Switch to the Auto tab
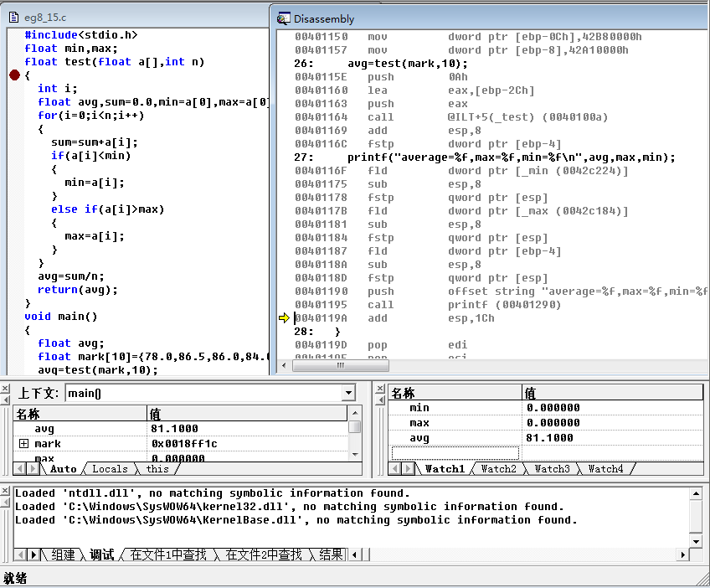 63,469
